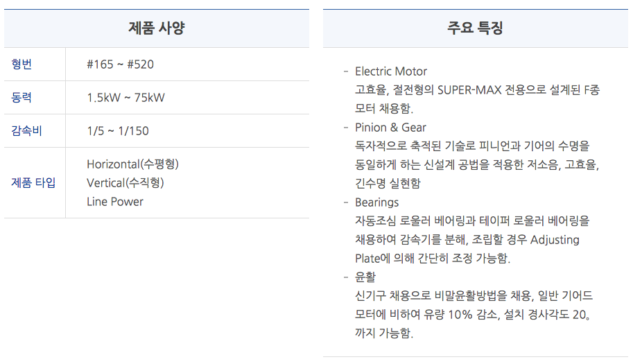The height and width of the screenshot is (364, 633).
Task: Click the 감속비 row label
Action: click(x=26, y=131)
